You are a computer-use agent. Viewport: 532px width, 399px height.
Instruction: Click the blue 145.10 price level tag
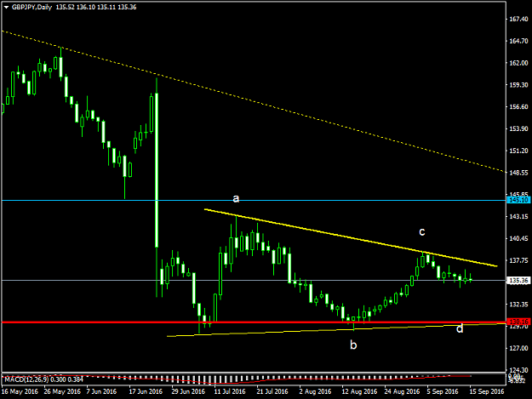click(518, 200)
